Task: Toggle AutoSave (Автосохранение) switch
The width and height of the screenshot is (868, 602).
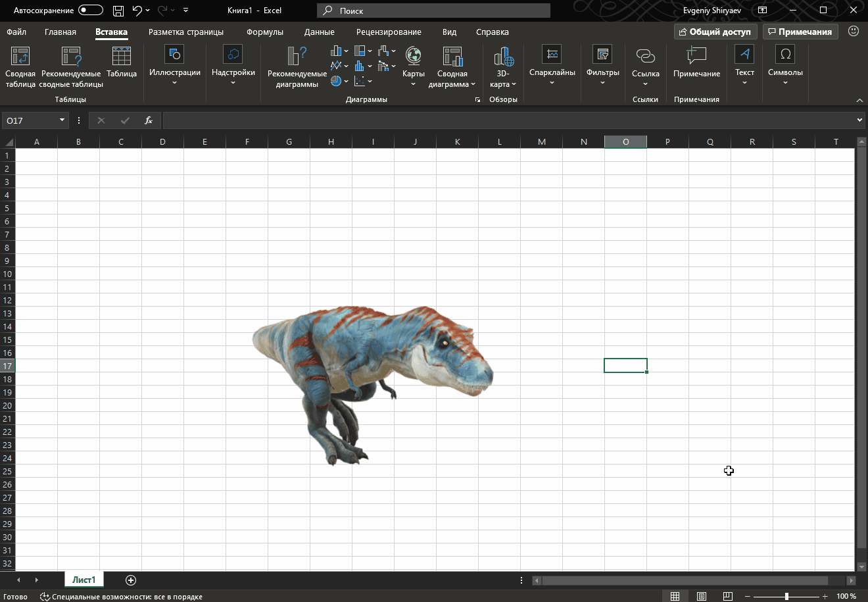Action: pyautogui.click(x=91, y=10)
